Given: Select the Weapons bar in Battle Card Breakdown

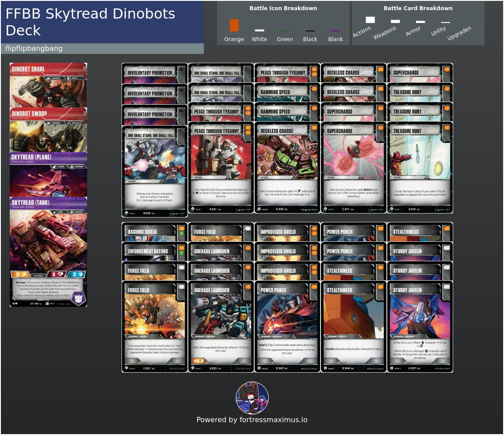Looking at the screenshot, I should (395, 21).
